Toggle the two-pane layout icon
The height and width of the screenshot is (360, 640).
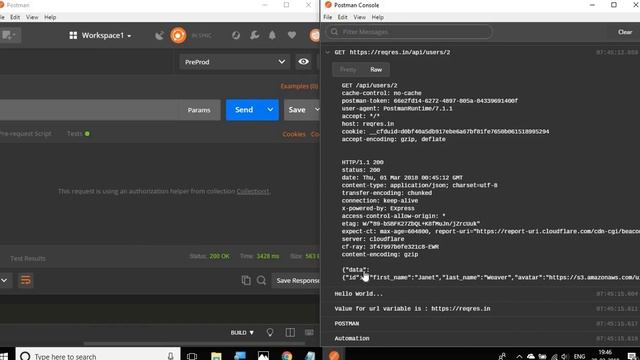coord(290,333)
